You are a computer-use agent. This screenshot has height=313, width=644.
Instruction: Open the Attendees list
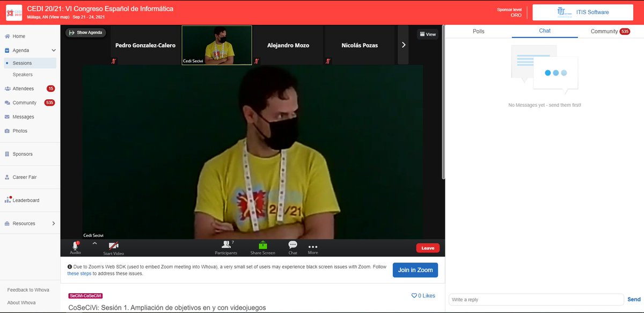[x=23, y=89]
